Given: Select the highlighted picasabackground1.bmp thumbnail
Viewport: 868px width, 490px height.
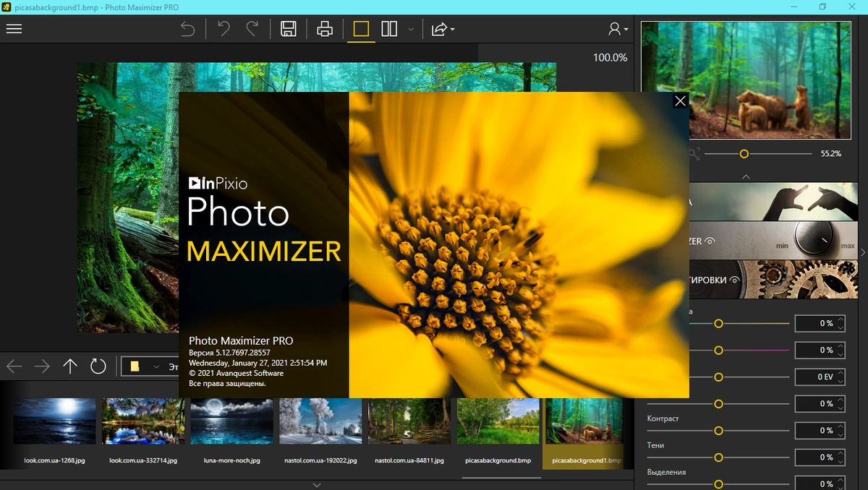Looking at the screenshot, I should click(587, 421).
